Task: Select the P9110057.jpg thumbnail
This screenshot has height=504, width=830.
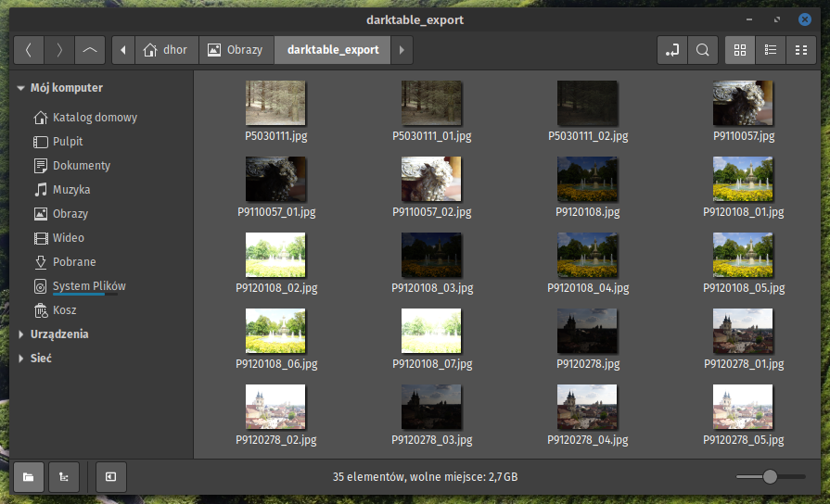Action: 743,103
